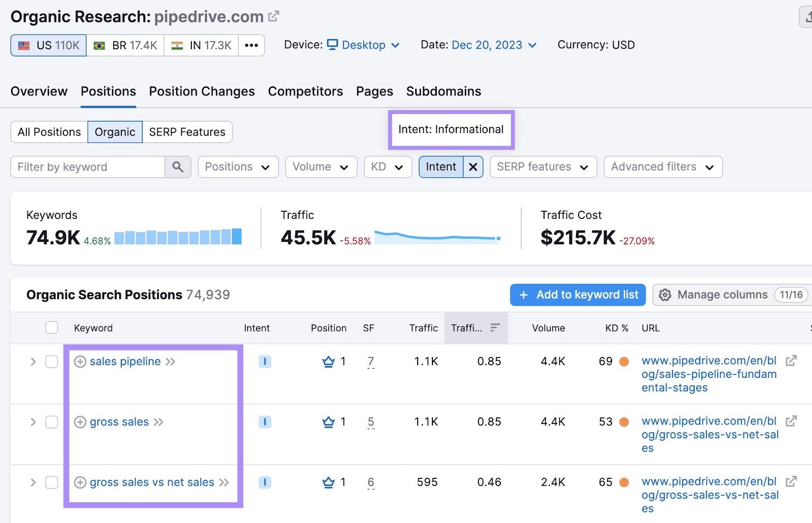Click the Filter by keyword input field
The image size is (812, 523).
point(86,167)
